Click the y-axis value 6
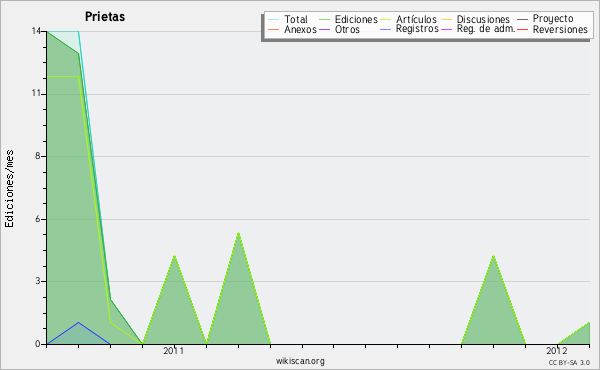The height and width of the screenshot is (370, 600). pos(38,219)
